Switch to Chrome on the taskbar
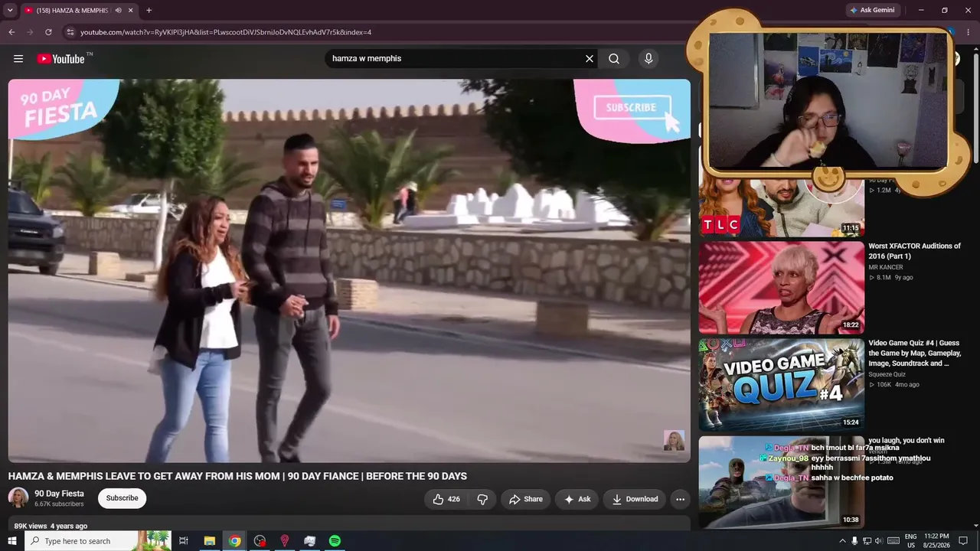Image resolution: width=980 pixels, height=551 pixels. coord(235,541)
